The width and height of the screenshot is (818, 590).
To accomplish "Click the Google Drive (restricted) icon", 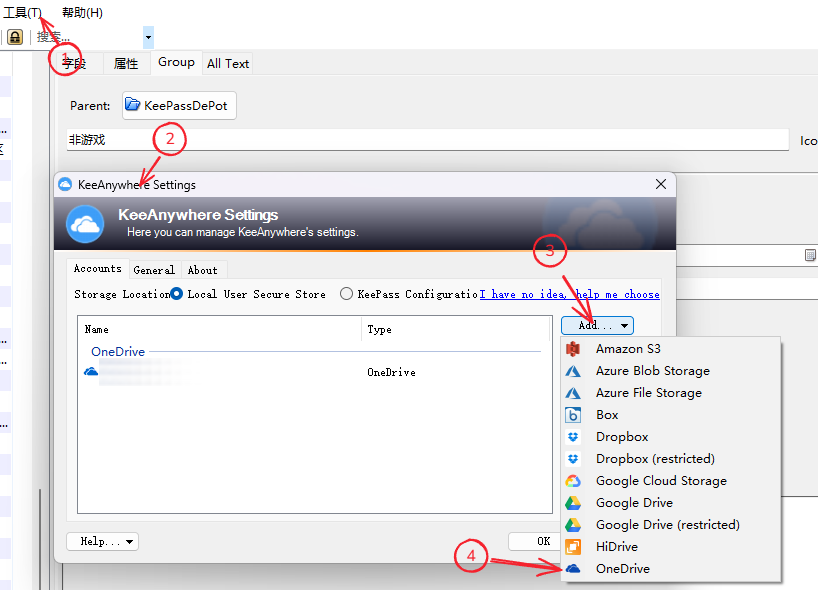I will pos(573,525).
